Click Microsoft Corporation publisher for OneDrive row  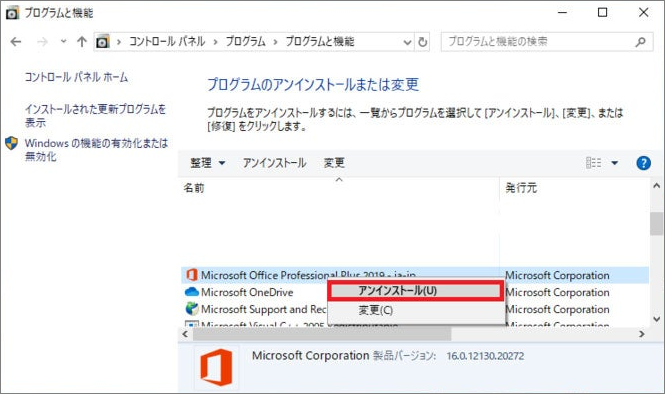coord(557,292)
